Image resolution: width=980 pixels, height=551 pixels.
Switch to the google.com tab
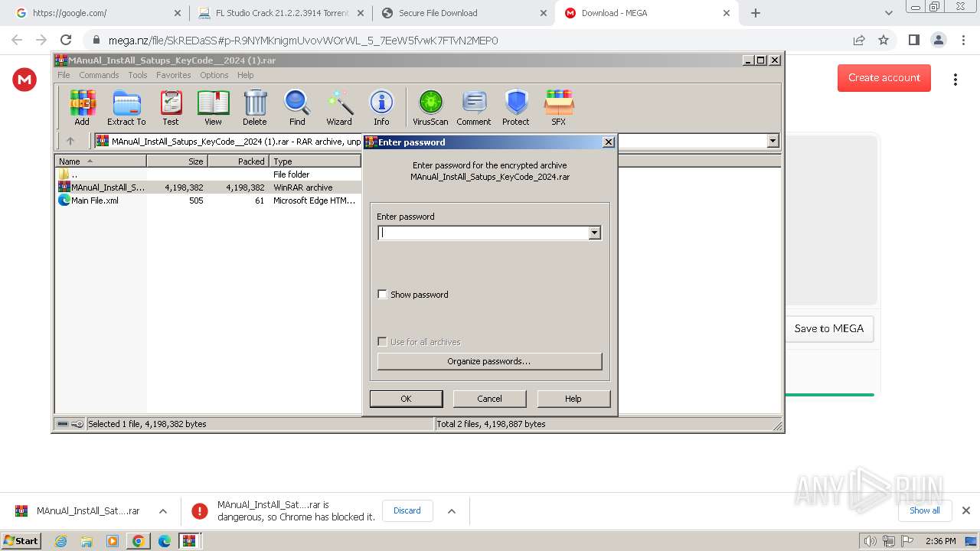click(98, 13)
